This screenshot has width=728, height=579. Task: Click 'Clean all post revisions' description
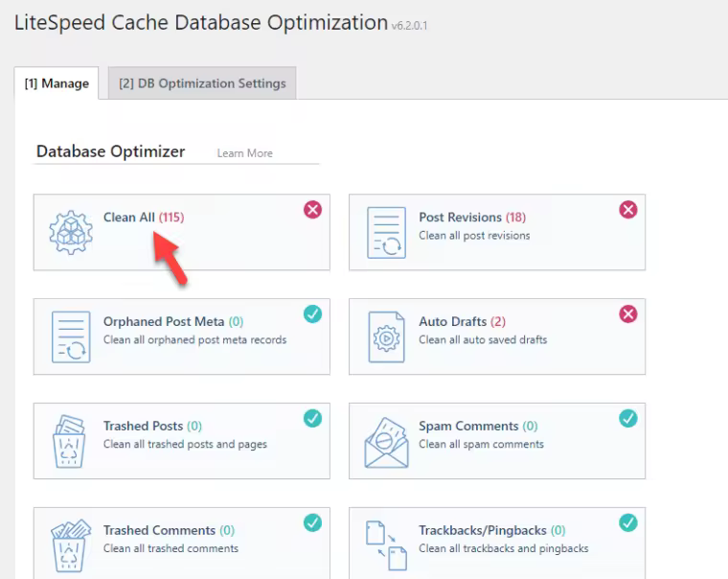pos(474,236)
